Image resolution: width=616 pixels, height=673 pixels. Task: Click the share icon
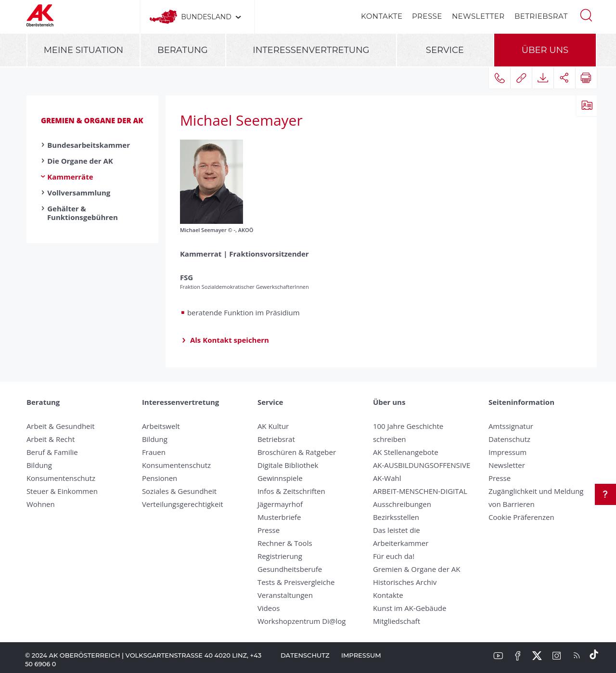565,78
